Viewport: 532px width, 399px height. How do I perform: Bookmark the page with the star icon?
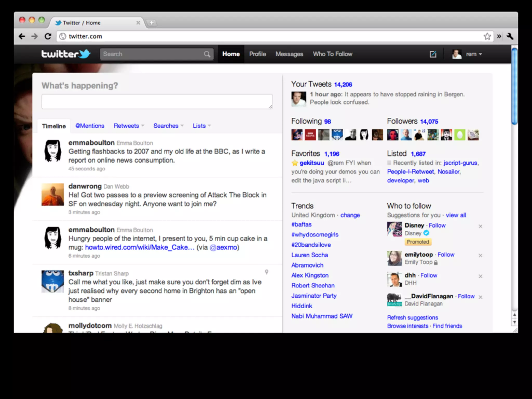pos(487,36)
